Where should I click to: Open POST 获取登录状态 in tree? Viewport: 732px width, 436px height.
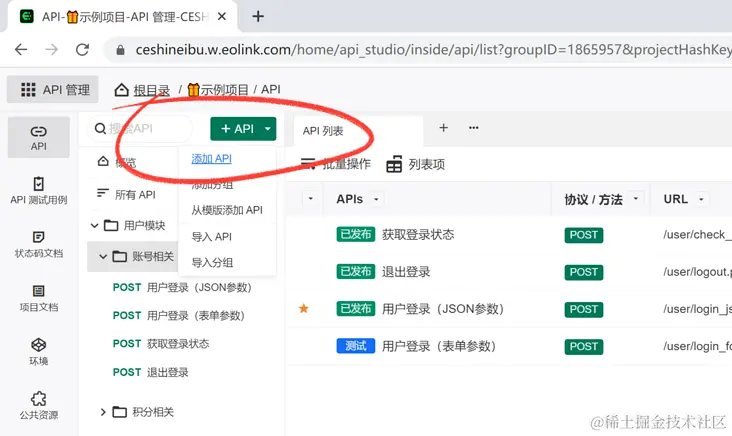[x=161, y=344]
